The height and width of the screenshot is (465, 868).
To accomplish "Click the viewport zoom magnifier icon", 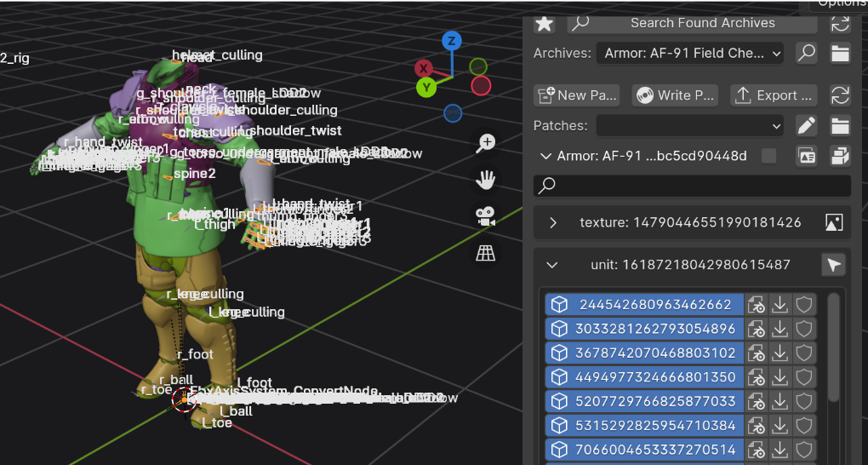I will coord(486,143).
